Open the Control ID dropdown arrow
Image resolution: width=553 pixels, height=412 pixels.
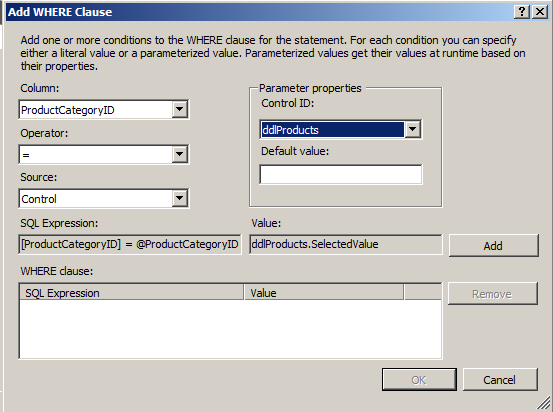(412, 129)
